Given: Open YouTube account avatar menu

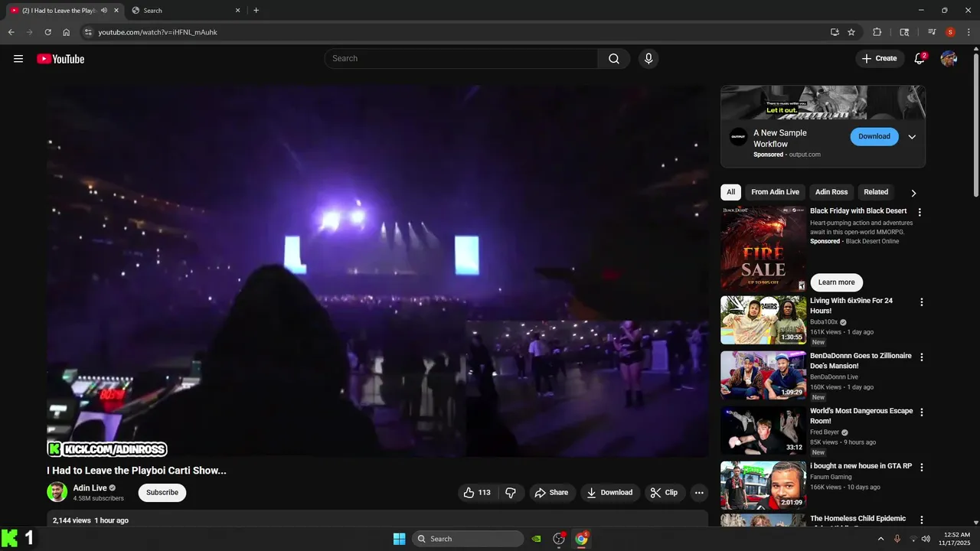Looking at the screenshot, I should (949, 59).
